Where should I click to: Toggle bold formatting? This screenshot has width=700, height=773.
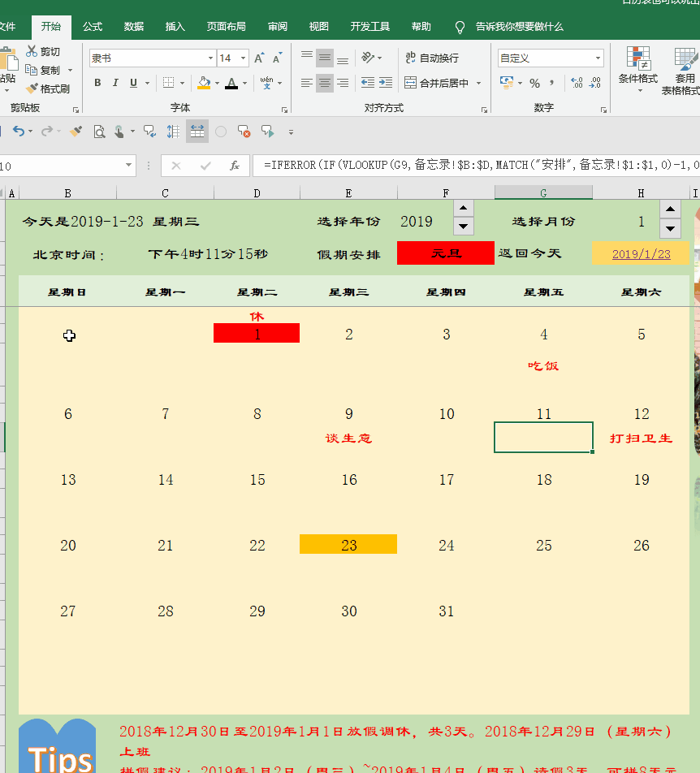tap(97, 83)
